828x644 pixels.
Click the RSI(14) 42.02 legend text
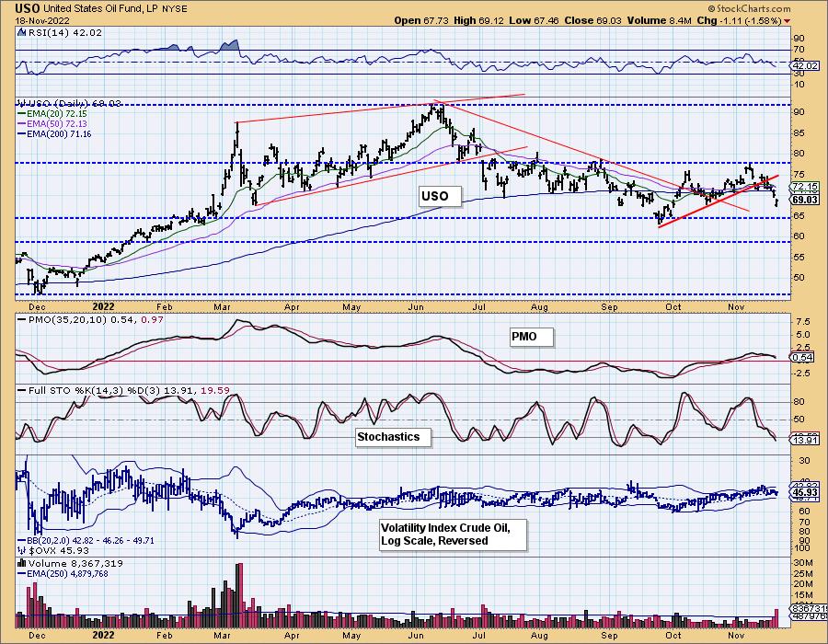pyautogui.click(x=64, y=33)
